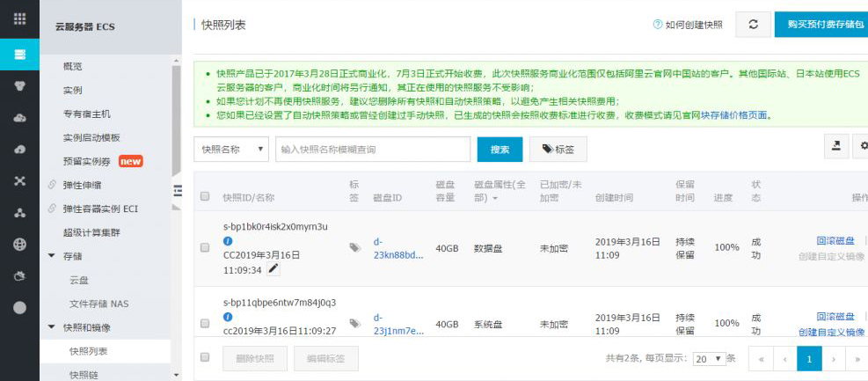Viewport: 868px width, 381px height.
Task: Click the last page » pagination button
Action: (857, 359)
